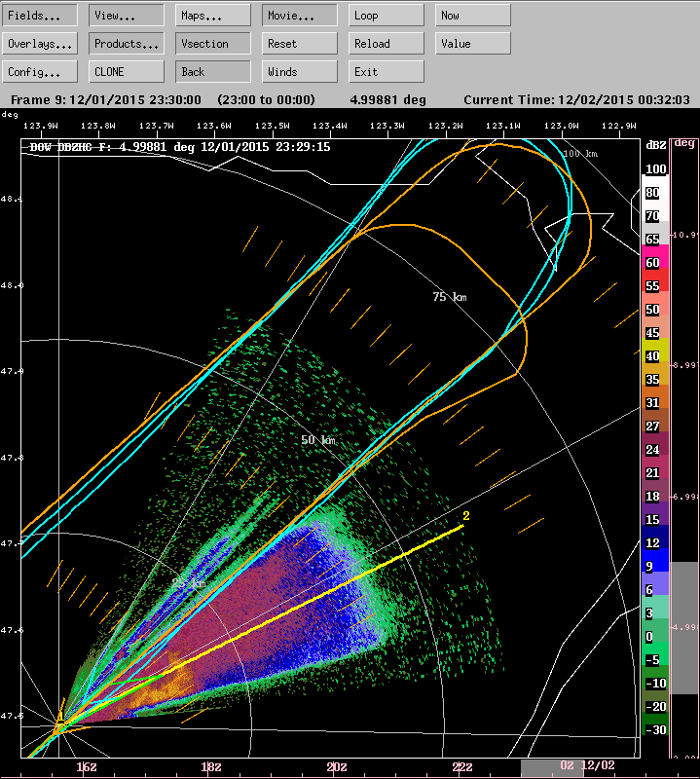The width and height of the screenshot is (700, 779).
Task: Click the 123.0W longitude label
Action: tap(561, 126)
